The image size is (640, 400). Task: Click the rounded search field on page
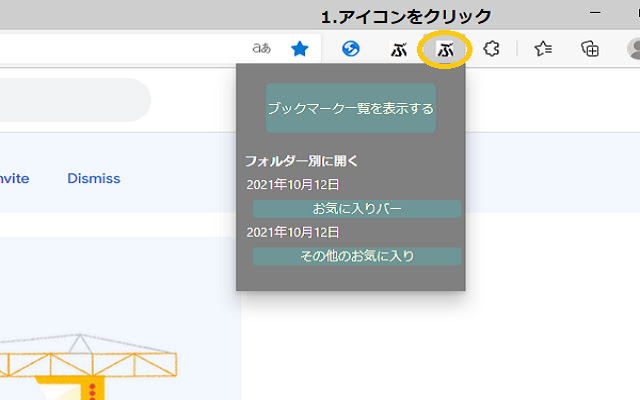(x=75, y=100)
